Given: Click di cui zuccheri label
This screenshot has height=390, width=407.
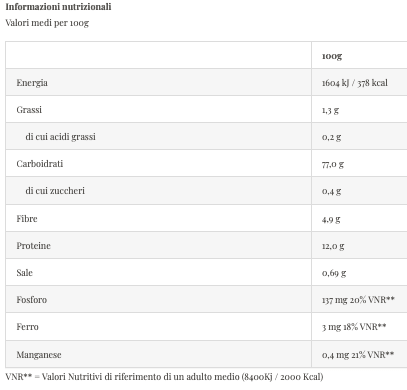Looking at the screenshot, I should (55, 191).
